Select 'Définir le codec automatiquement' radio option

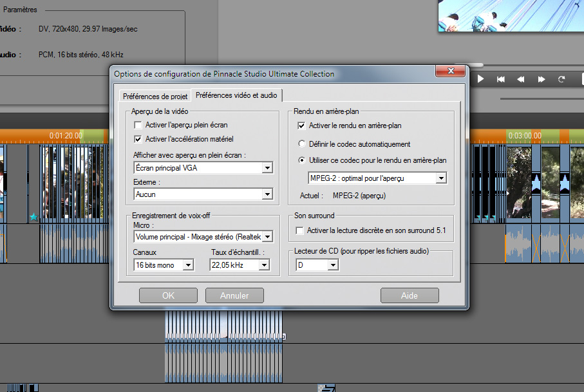(x=302, y=144)
